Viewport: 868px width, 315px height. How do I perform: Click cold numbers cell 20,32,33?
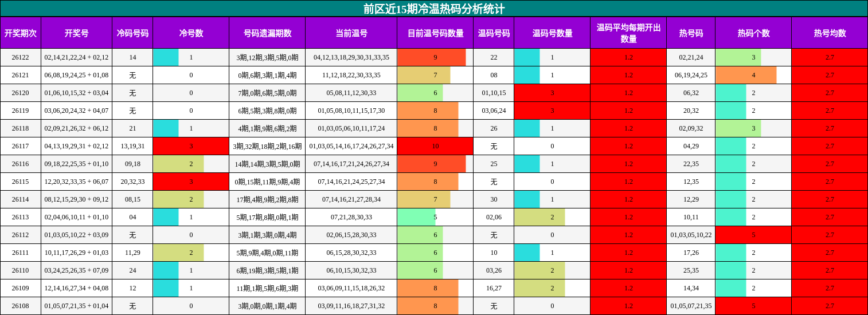(x=132, y=182)
